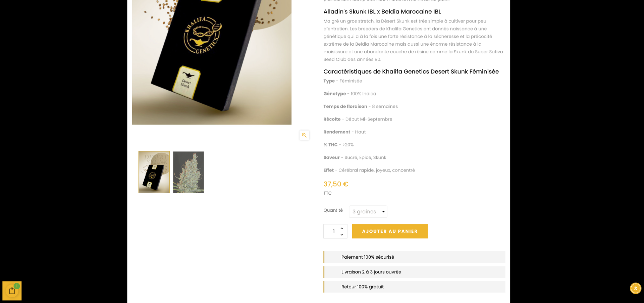The height and width of the screenshot is (303, 644).
Task: Open the shopping bag cart icon
Action: pyautogui.click(x=12, y=291)
